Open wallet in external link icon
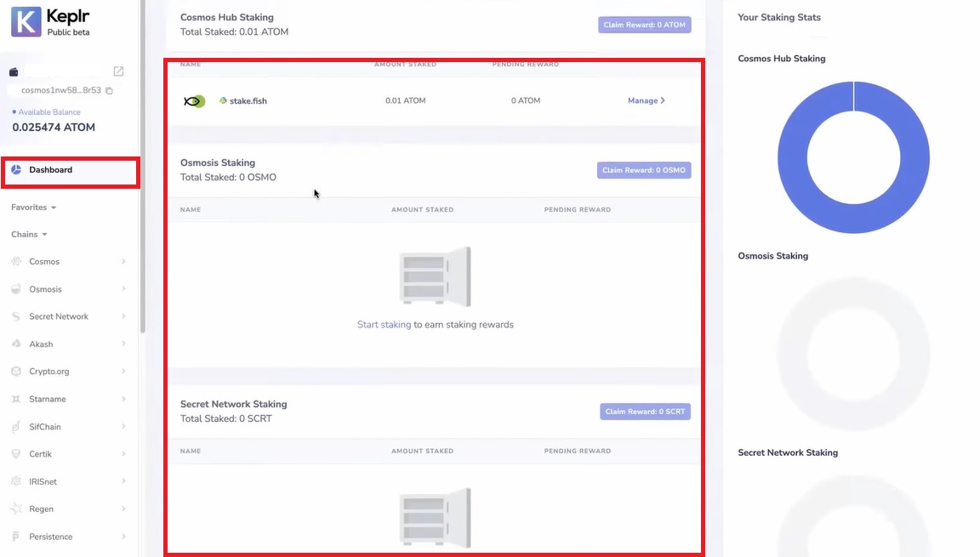The height and width of the screenshot is (557, 980). click(119, 71)
